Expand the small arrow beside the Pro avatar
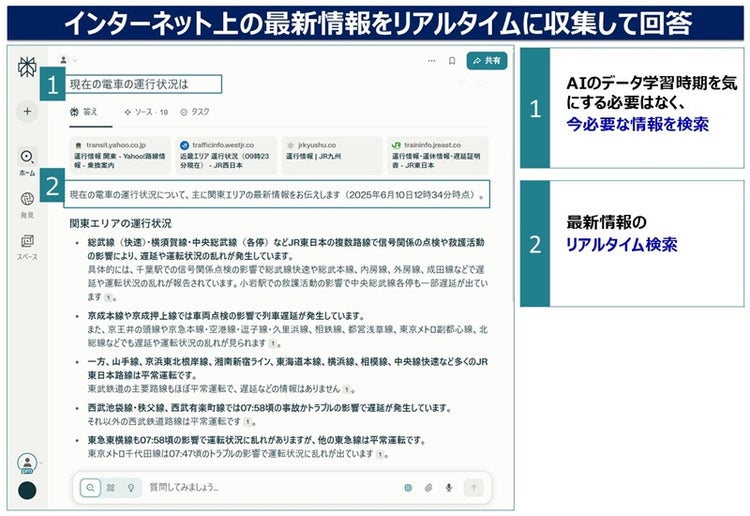This screenshot has width=750, height=516. click(41, 463)
